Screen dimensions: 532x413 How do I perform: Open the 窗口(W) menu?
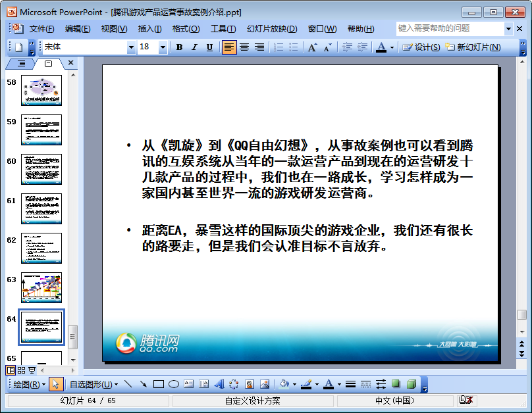click(x=322, y=29)
